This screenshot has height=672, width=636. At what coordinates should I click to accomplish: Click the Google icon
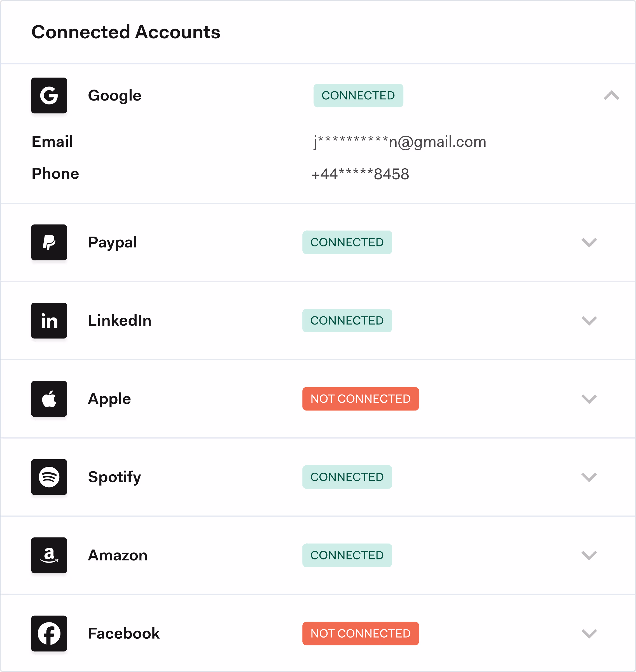[x=49, y=95]
